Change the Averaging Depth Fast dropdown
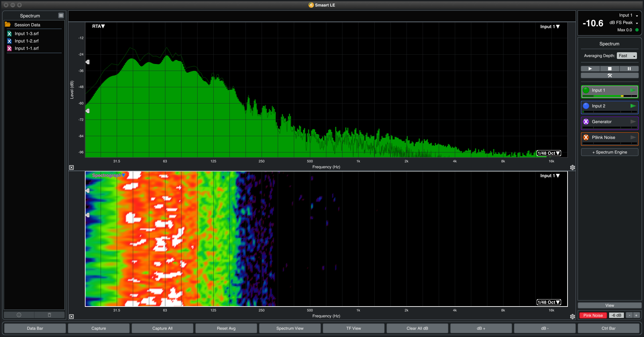 tap(627, 56)
